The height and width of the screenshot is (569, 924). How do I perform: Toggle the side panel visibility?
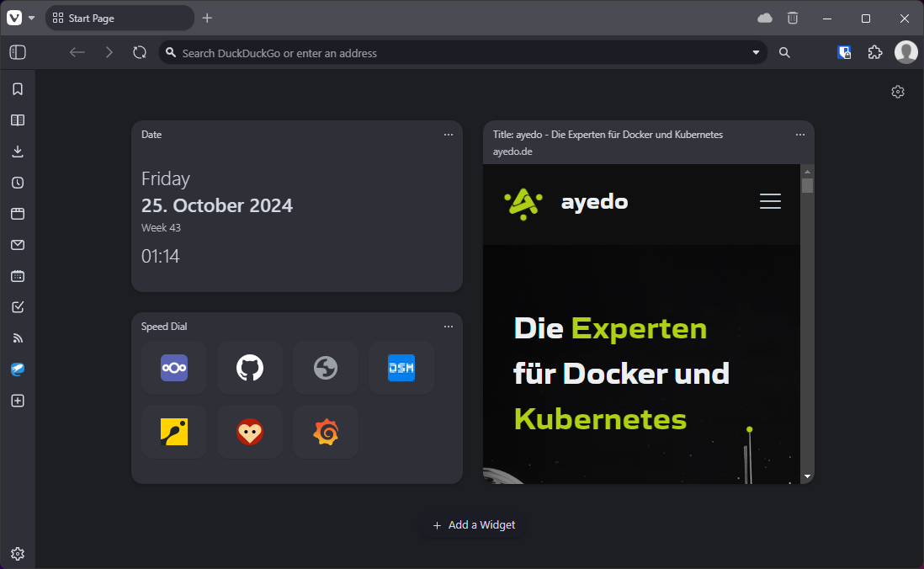click(x=18, y=52)
